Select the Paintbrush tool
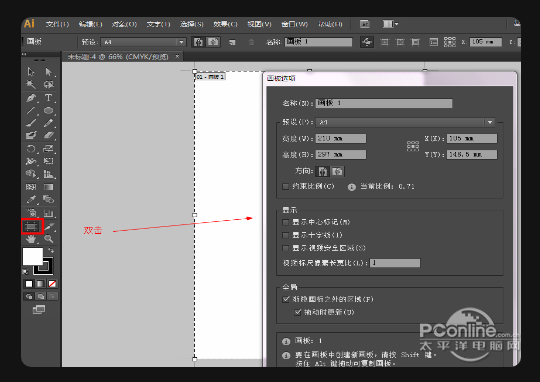This screenshot has height=382, width=540. 31,123
